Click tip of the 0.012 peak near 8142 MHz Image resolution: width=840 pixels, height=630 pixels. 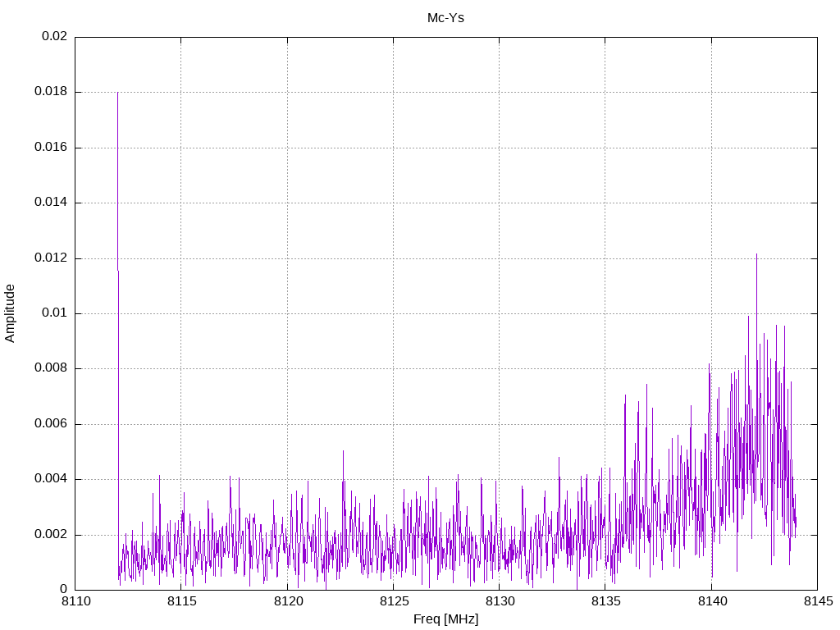point(756,254)
